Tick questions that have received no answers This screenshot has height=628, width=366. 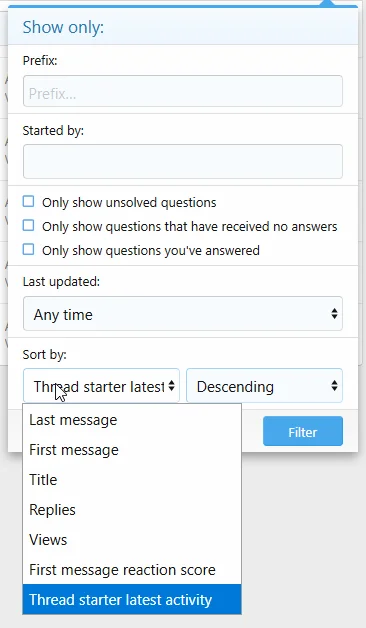(28, 225)
